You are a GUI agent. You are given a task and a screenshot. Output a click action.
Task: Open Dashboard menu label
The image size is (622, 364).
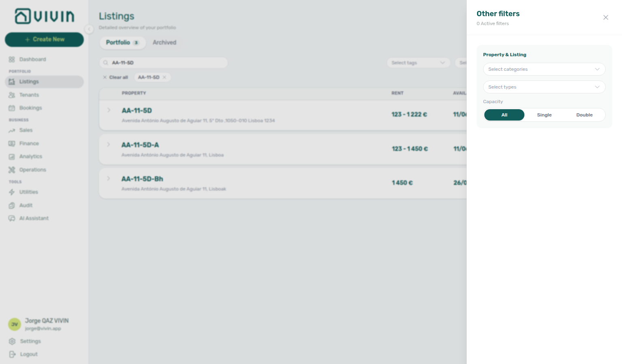coord(33,59)
